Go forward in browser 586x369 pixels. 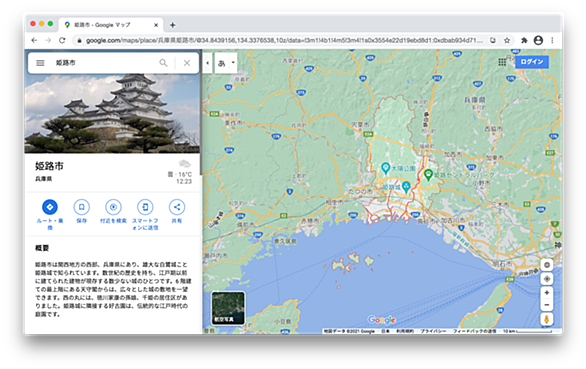point(48,40)
